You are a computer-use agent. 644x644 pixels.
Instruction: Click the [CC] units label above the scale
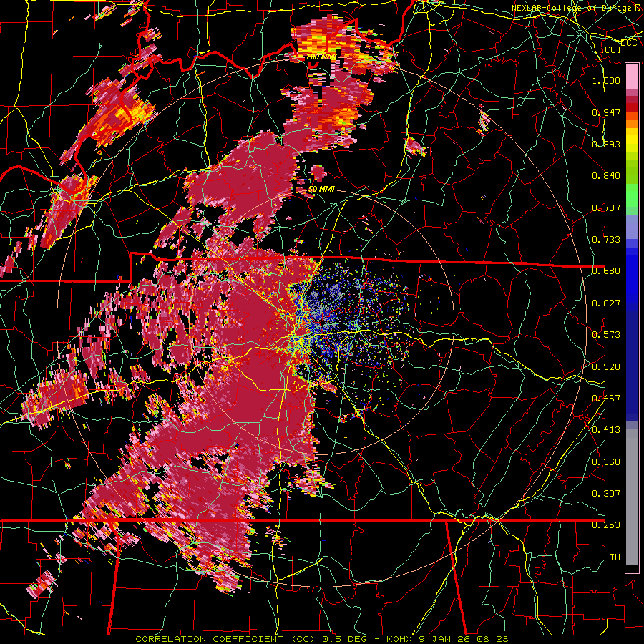pos(611,49)
